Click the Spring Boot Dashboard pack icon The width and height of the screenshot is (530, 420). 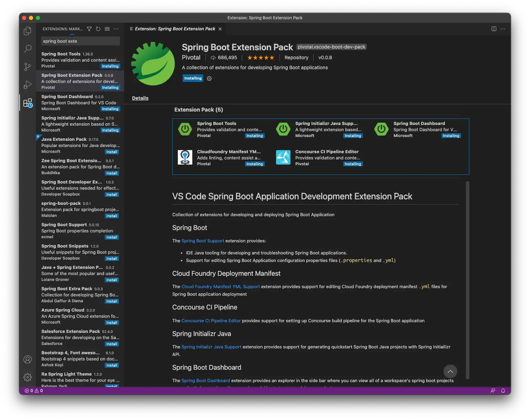[381, 129]
